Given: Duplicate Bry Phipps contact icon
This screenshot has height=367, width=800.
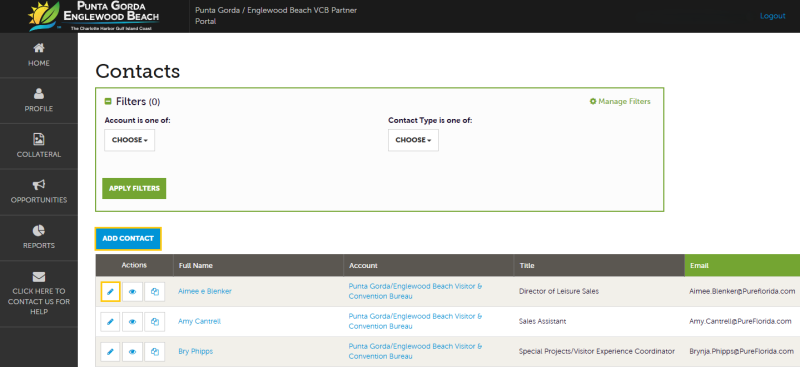Looking at the screenshot, I should pos(155,352).
